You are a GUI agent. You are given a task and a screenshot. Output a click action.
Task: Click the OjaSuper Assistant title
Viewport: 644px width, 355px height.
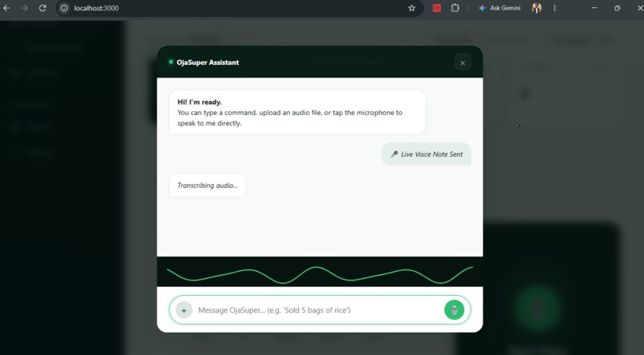208,62
